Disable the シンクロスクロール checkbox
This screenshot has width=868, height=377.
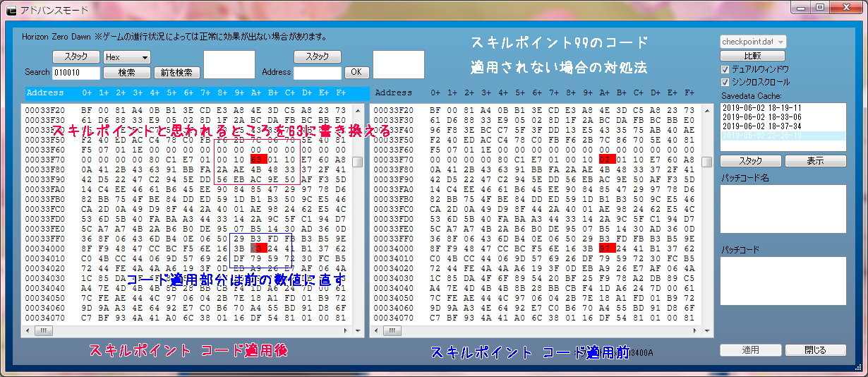pyautogui.click(x=725, y=82)
